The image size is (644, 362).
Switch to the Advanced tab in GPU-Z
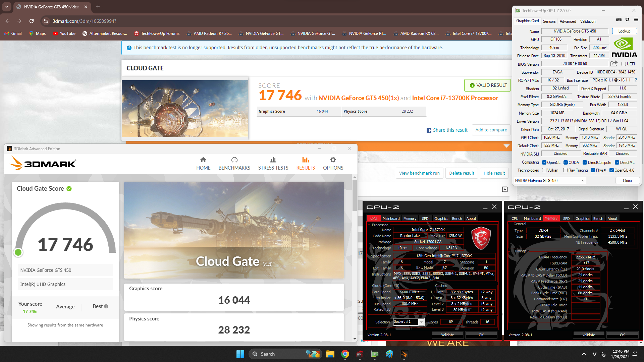tap(568, 21)
